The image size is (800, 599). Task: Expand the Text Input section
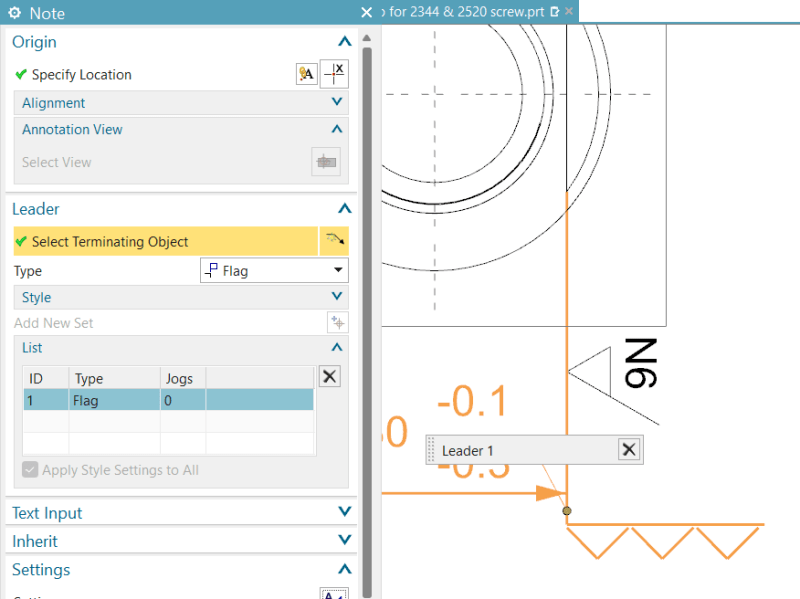pyautogui.click(x=345, y=512)
